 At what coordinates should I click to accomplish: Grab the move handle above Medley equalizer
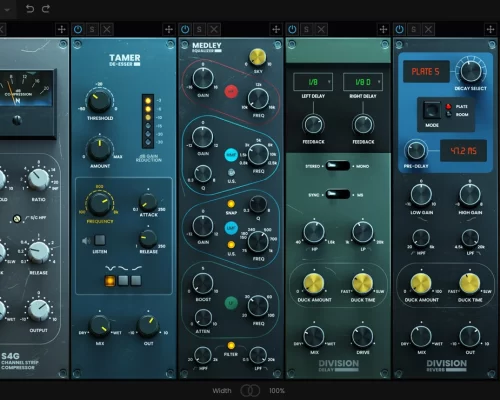click(276, 29)
